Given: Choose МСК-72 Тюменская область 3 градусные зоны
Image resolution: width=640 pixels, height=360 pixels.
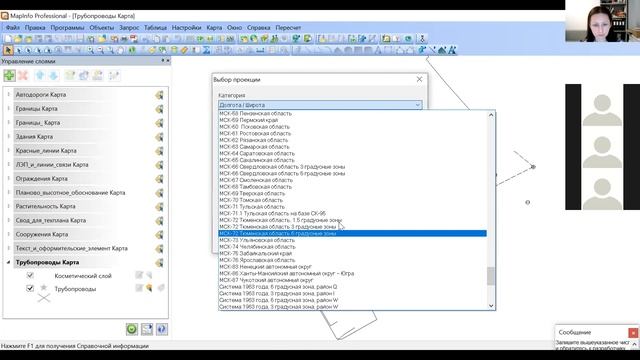Looking at the screenshot, I should (353, 227).
